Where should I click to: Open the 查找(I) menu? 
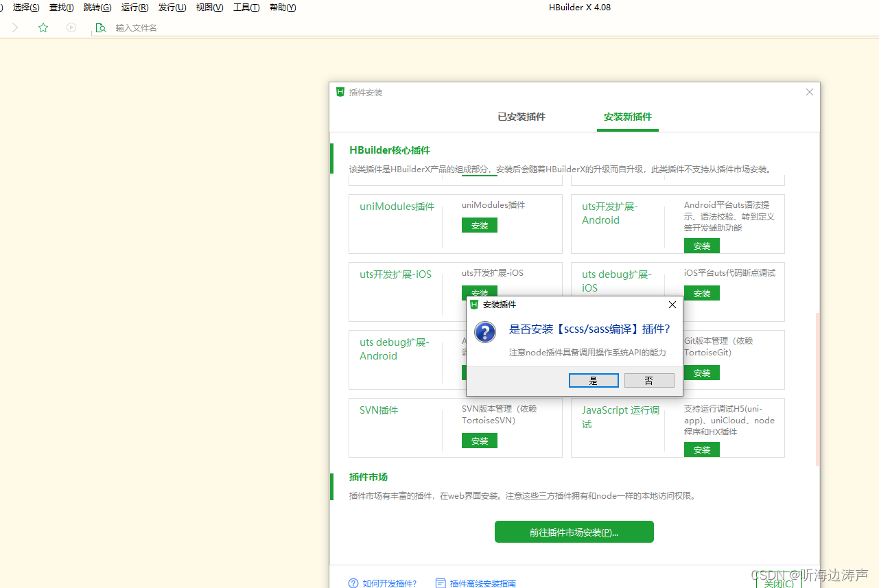point(61,8)
